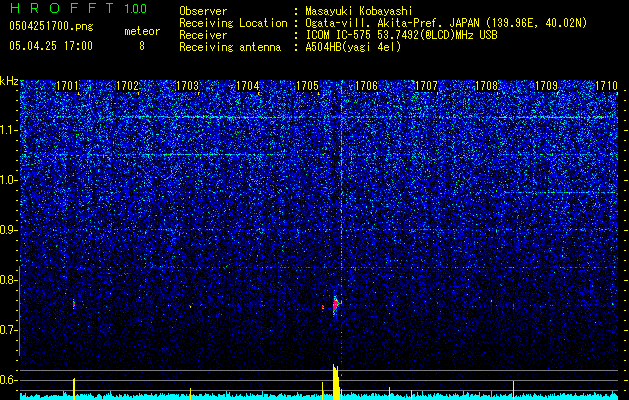Click the yellow spike below the 1701 echo
The image size is (629, 400).
click(x=74, y=388)
